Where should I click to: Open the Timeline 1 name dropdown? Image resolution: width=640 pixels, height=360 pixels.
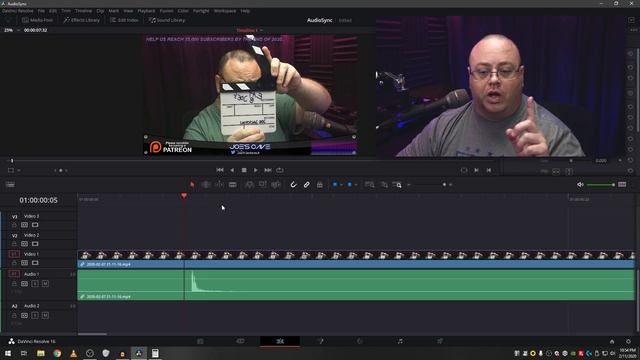249,30
